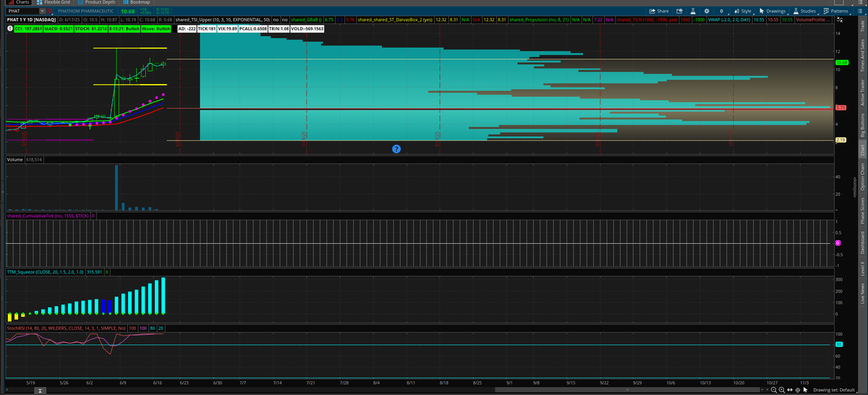Click the PHAT symbol input field

pyautogui.click(x=22, y=11)
